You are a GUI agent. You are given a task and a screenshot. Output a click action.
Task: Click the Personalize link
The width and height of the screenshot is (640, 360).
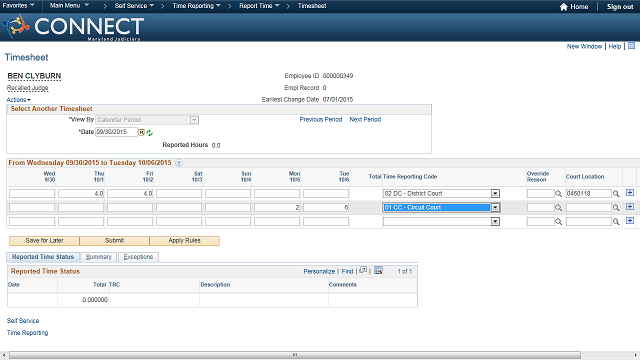(319, 271)
